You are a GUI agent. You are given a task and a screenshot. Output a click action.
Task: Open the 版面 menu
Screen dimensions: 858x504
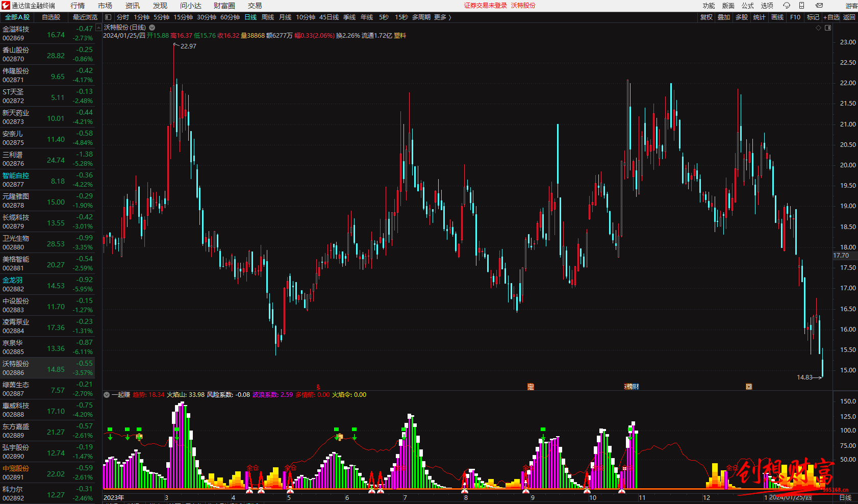point(728,6)
